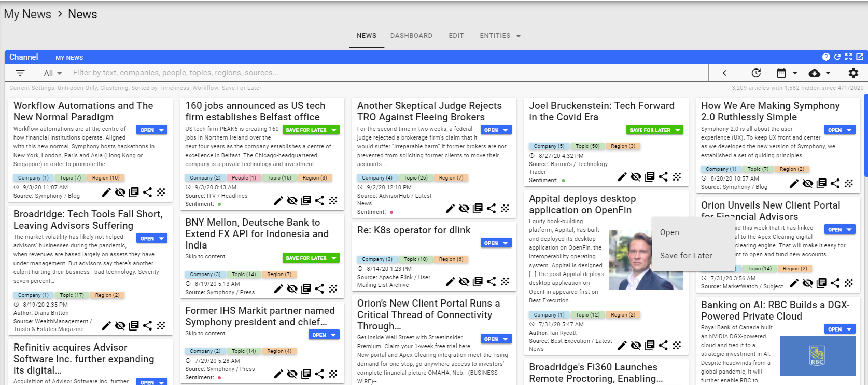
Task: Click cluster dots icon on Joel Bruckenstein article
Action: click(x=677, y=177)
